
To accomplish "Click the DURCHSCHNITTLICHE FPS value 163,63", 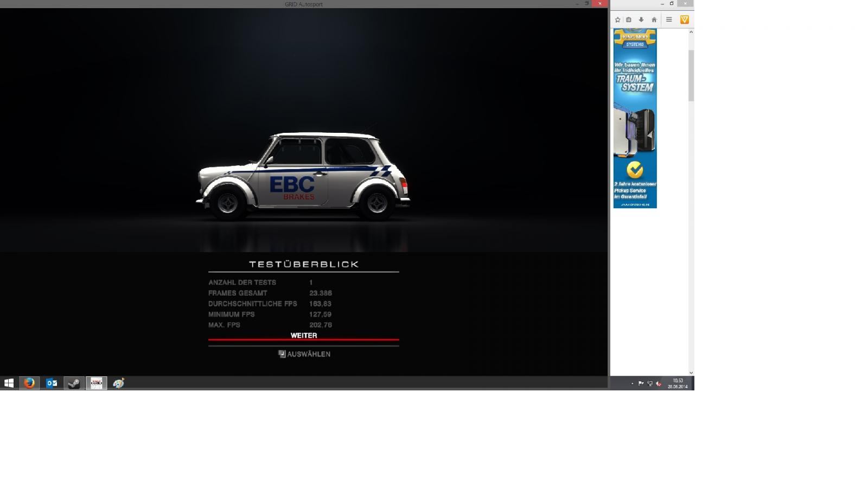I will click(320, 304).
